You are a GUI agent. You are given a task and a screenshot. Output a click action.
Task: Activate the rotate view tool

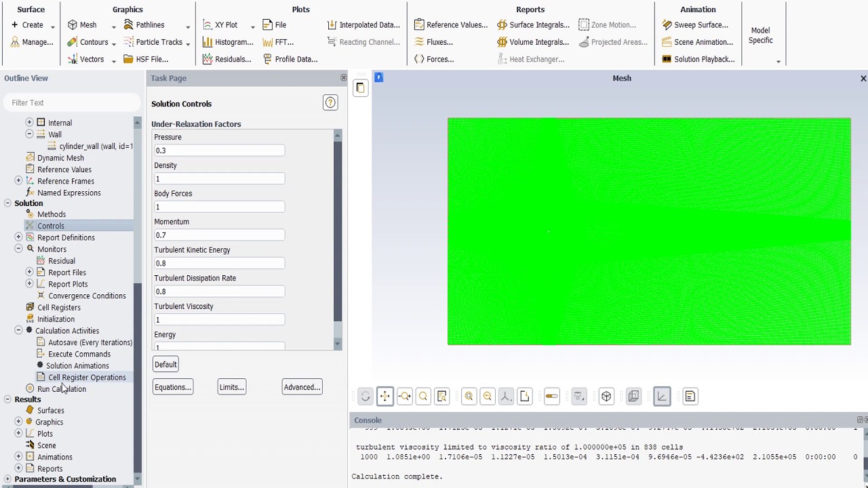366,396
